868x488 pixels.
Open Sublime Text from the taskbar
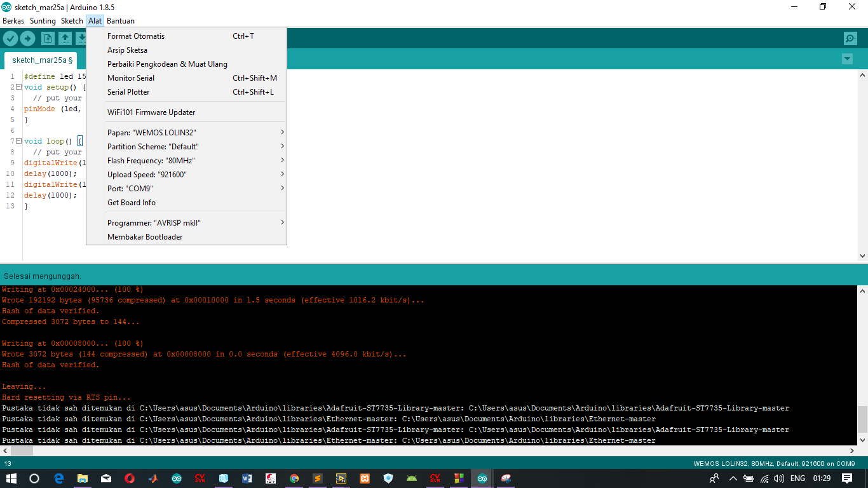[318, 478]
